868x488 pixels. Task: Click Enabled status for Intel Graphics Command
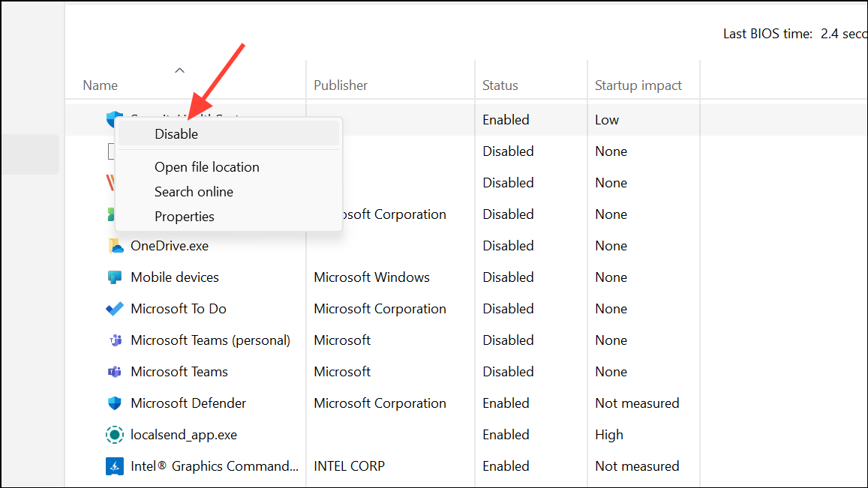[506, 466]
